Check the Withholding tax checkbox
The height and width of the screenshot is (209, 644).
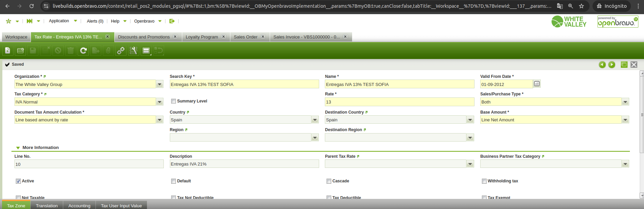click(484, 181)
